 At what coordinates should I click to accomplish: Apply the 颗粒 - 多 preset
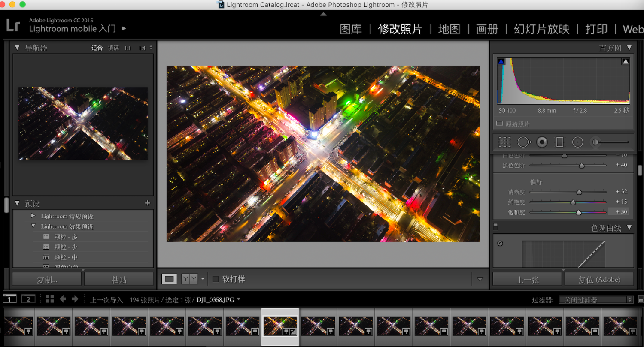pos(66,237)
